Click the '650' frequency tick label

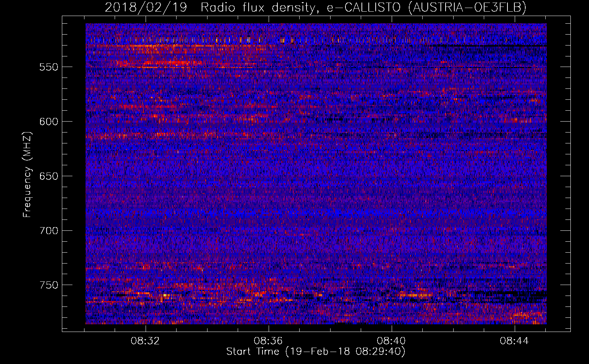click(49, 176)
